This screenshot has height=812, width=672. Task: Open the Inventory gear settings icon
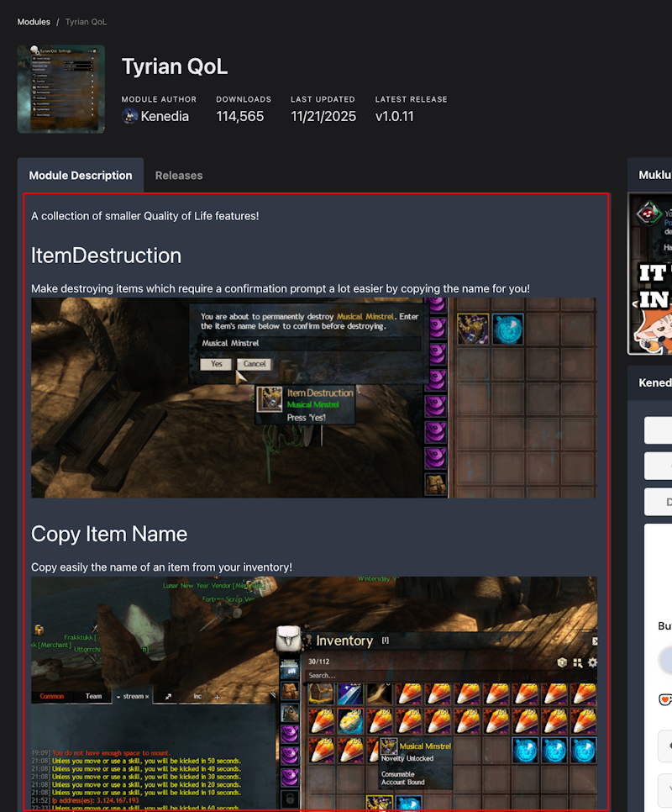click(592, 662)
